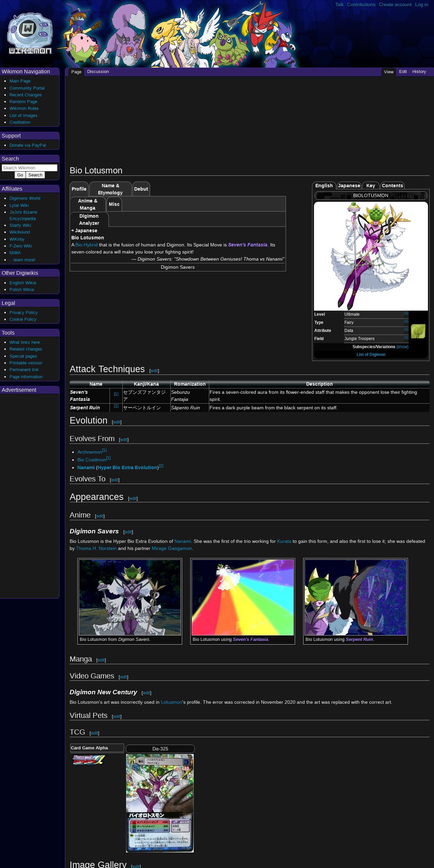Click the Search Wikimon input field
This screenshot has width=434, height=868.
[x=29, y=168]
